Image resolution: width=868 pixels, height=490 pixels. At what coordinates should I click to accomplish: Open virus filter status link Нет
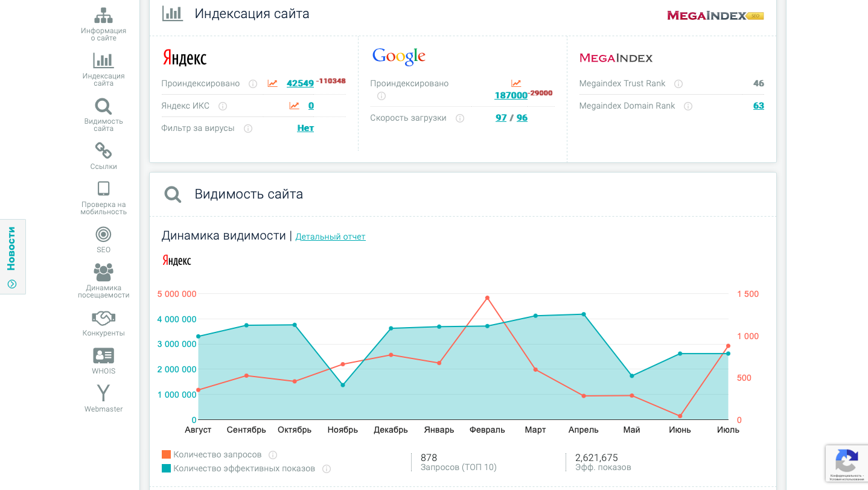click(x=305, y=128)
